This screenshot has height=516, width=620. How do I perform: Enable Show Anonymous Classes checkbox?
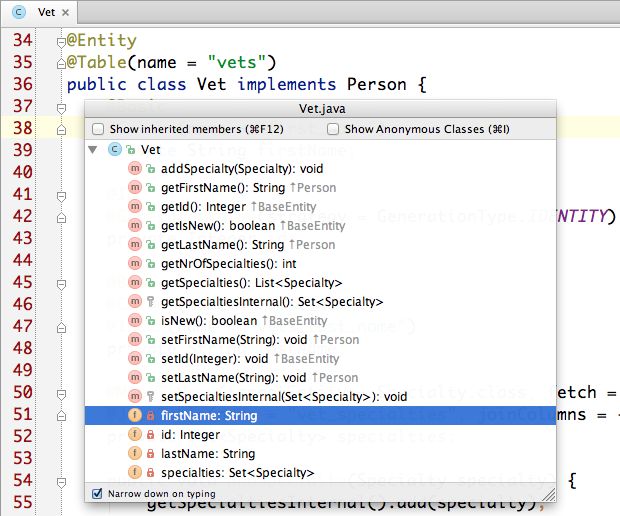pos(333,129)
